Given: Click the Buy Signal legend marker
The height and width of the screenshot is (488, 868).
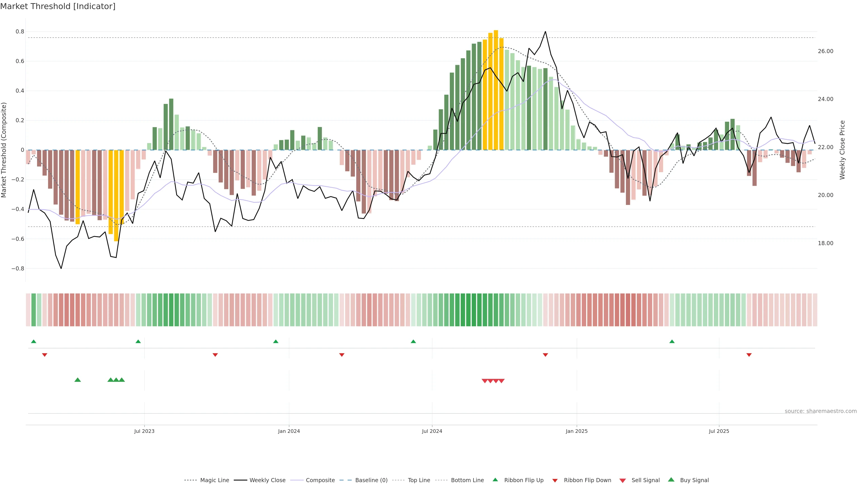Looking at the screenshot, I should tap(671, 480).
